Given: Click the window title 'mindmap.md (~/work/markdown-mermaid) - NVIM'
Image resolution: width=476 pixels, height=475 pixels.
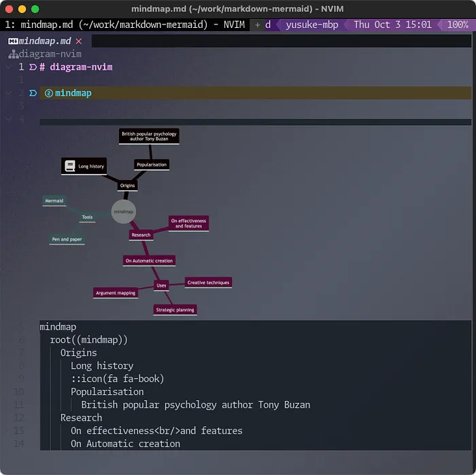Looking at the screenshot, I should click(237, 9).
